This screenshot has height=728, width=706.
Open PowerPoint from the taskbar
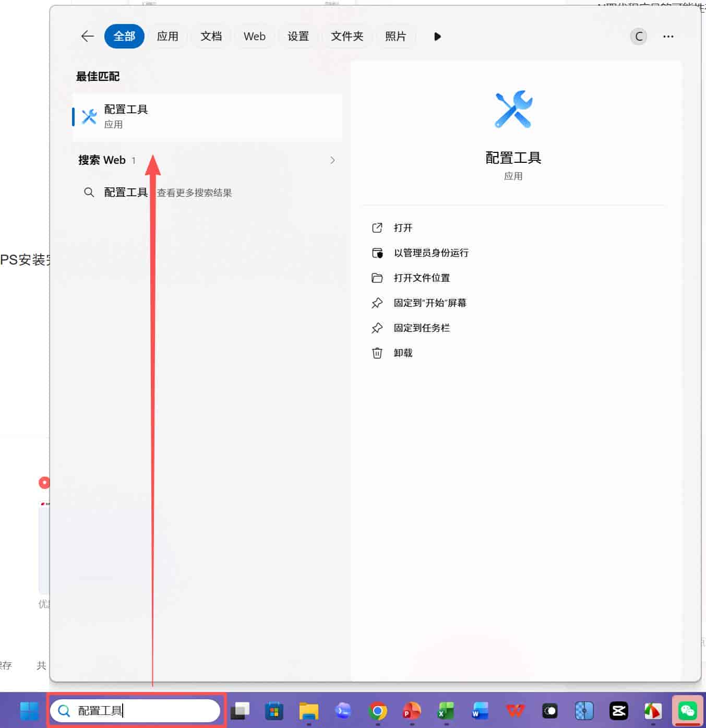click(x=412, y=711)
